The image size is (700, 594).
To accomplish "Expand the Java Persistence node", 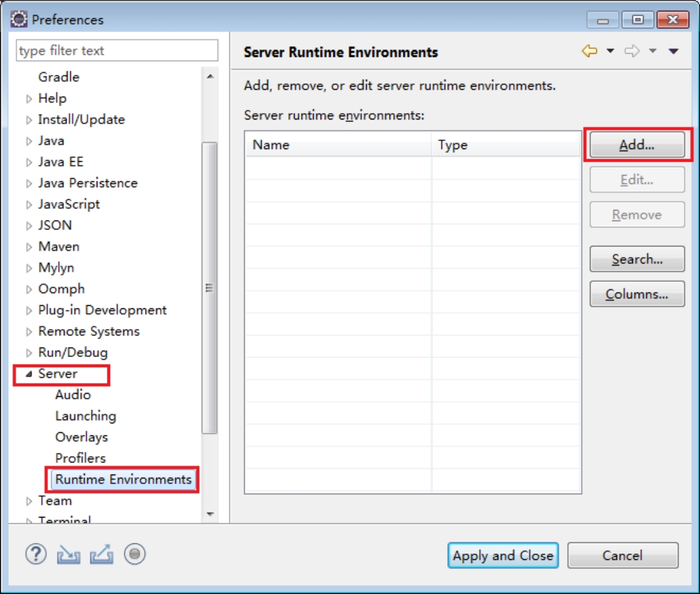I will click(x=29, y=183).
